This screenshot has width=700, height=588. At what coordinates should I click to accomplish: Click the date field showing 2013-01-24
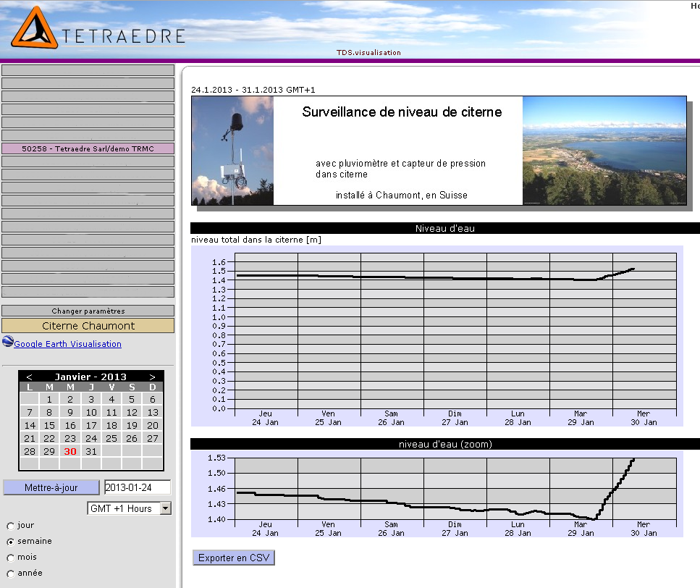click(138, 487)
